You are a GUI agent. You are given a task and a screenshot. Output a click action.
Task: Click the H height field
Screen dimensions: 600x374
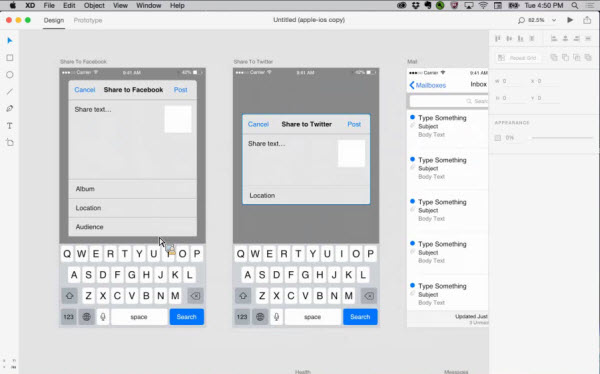tap(512, 98)
